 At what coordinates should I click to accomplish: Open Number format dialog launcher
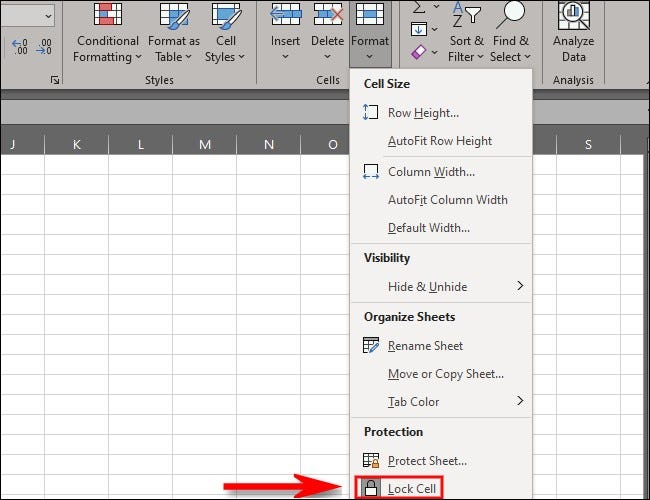click(x=55, y=80)
